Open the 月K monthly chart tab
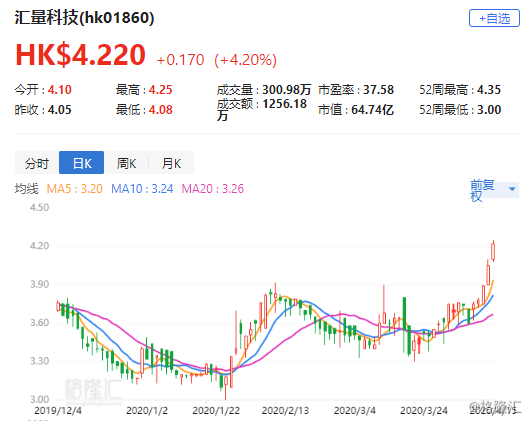529x421 pixels. click(171, 163)
